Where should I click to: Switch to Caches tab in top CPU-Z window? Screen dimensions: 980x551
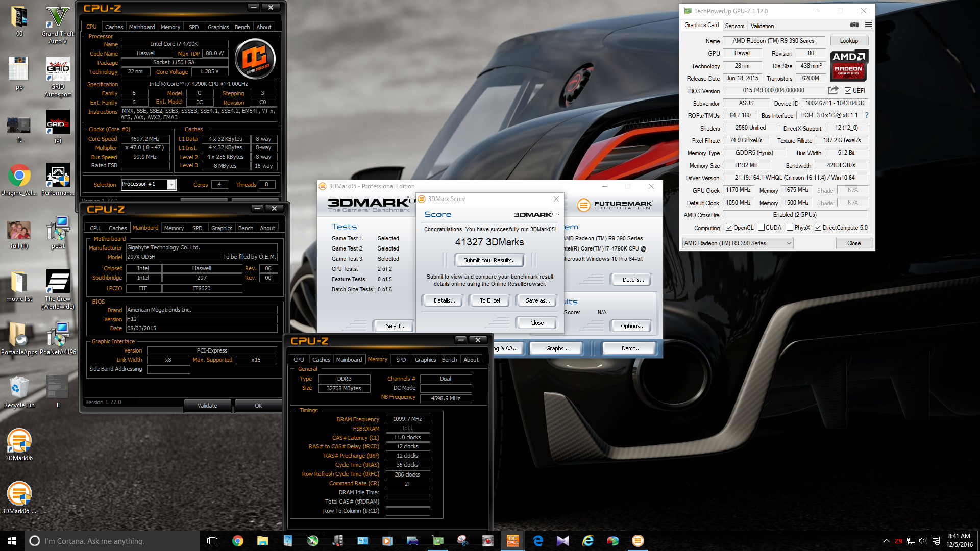tap(114, 27)
